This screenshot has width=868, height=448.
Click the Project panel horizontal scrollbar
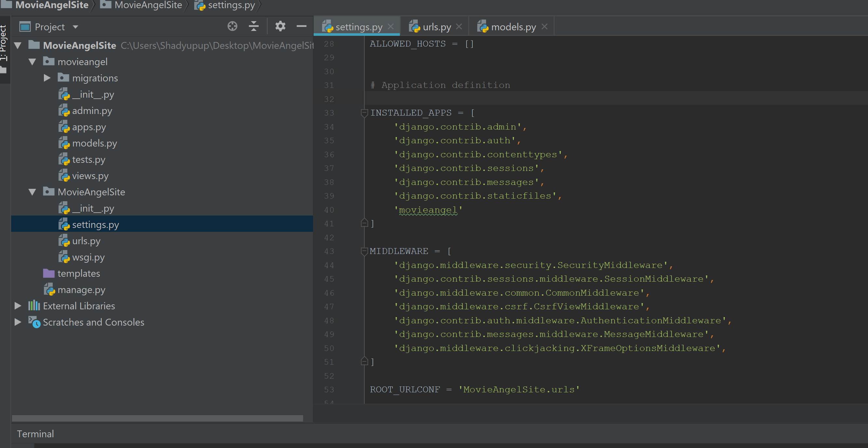pos(157,418)
